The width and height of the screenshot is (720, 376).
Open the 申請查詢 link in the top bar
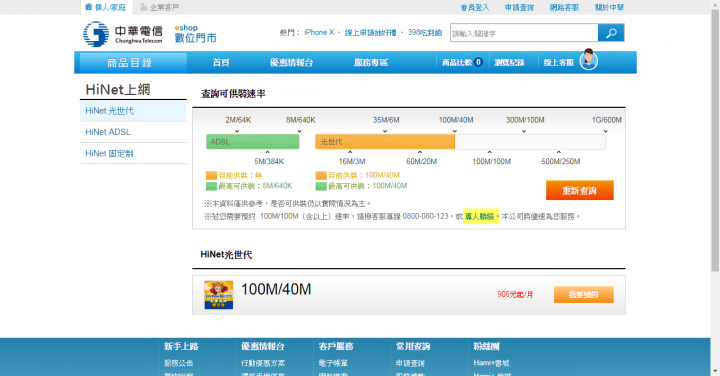coord(519,7)
